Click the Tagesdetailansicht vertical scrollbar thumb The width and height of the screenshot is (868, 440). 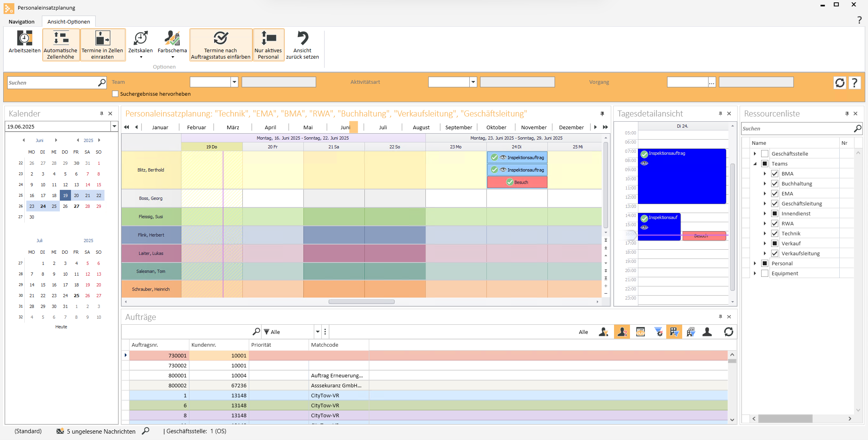point(732,227)
